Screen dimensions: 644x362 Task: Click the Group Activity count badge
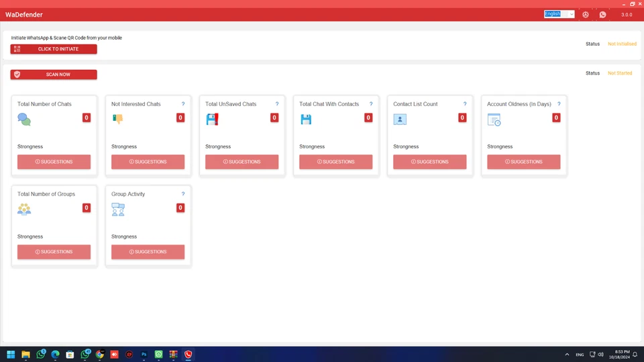coord(180,208)
